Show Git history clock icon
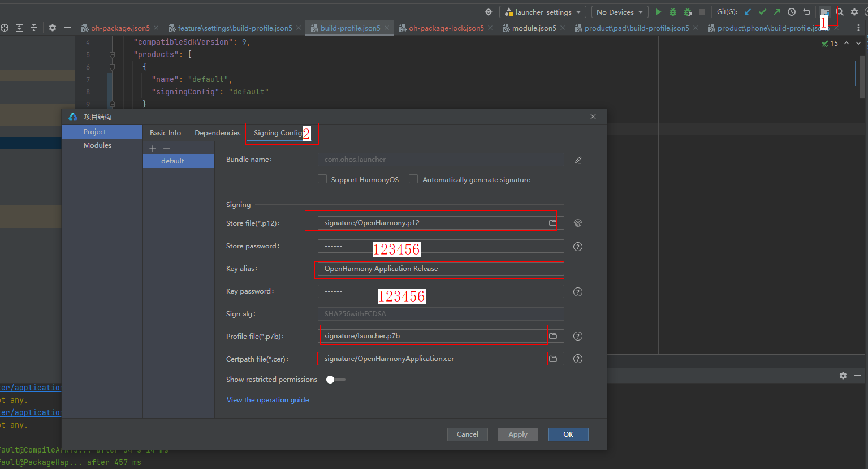 click(792, 12)
